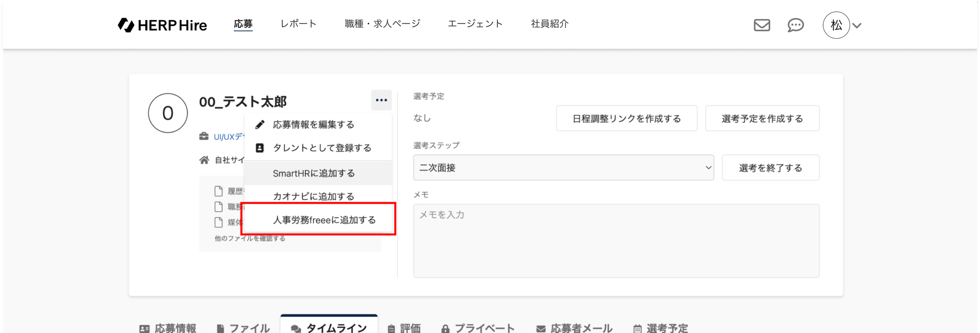Click the talent registration contact icon

pyautogui.click(x=260, y=148)
